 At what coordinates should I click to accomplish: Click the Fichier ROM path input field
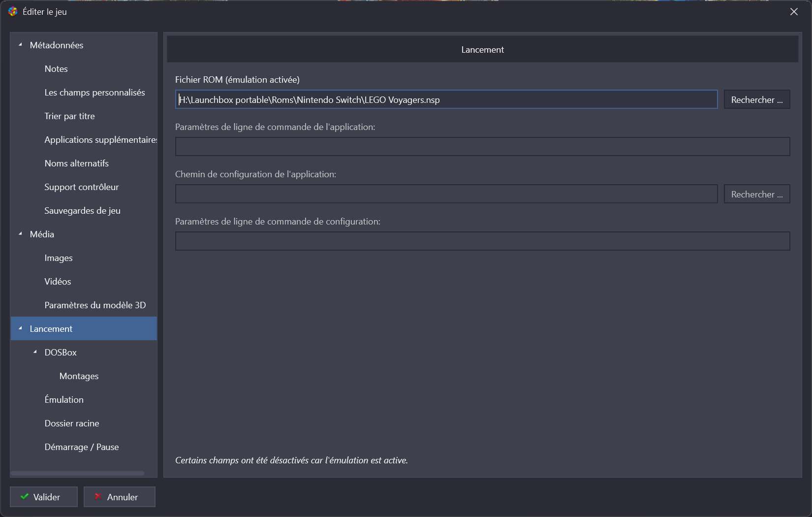[446, 99]
